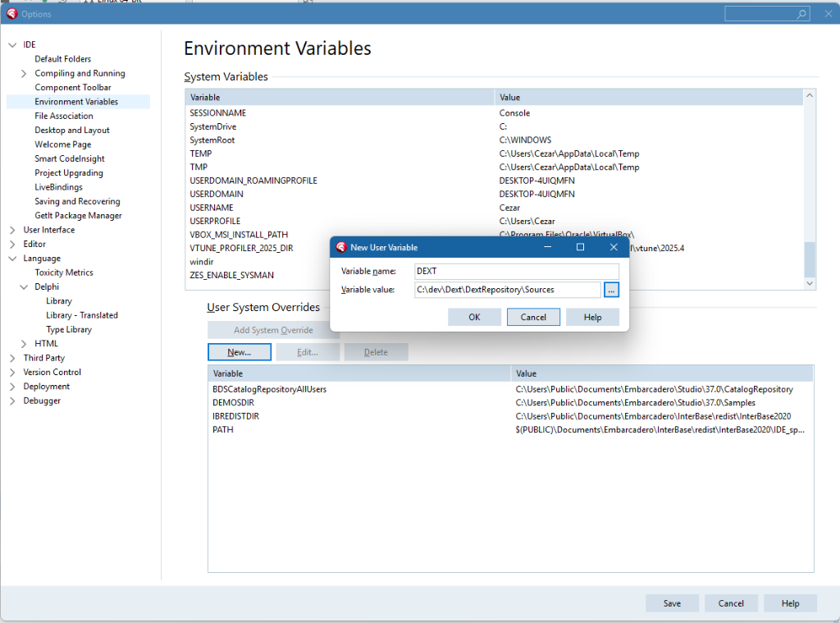Select Library - Translated tree item
This screenshot has height=623, width=840.
(x=82, y=315)
